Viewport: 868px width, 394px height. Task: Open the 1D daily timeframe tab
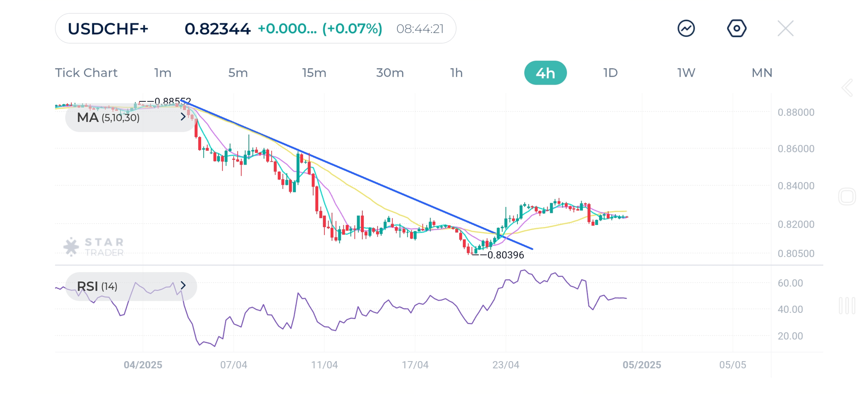click(x=610, y=73)
